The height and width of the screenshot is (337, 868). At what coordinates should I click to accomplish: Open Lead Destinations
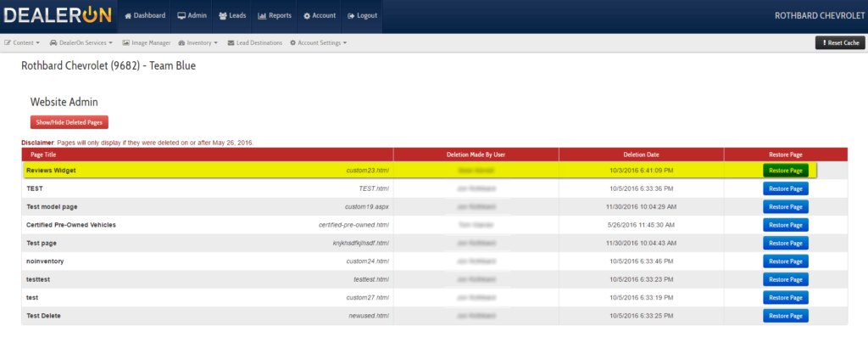(x=254, y=42)
